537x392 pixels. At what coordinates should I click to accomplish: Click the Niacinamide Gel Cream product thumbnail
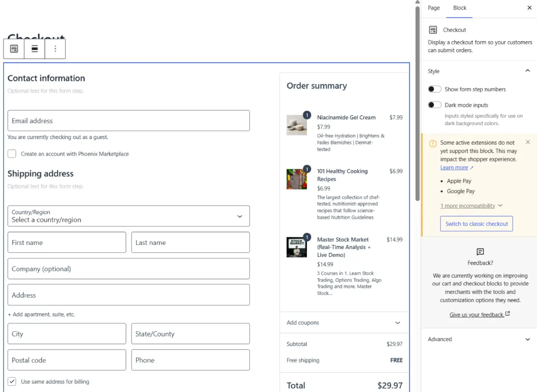tap(297, 125)
